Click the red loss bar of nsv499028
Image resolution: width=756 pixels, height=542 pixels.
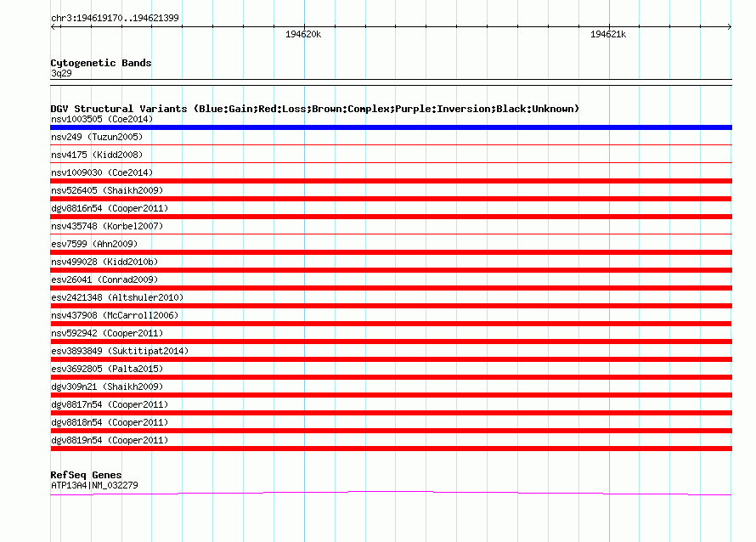tap(391, 270)
